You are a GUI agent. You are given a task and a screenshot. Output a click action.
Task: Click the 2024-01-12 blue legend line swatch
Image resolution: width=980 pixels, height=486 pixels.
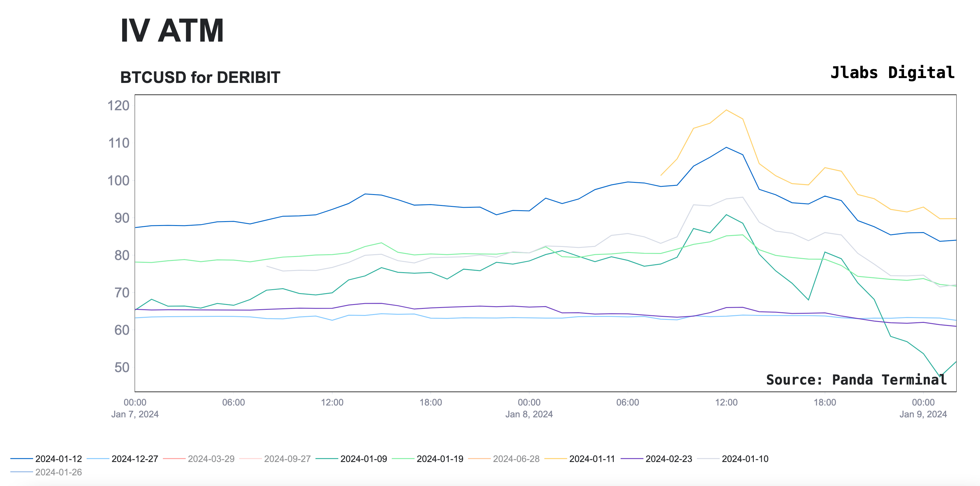22,459
